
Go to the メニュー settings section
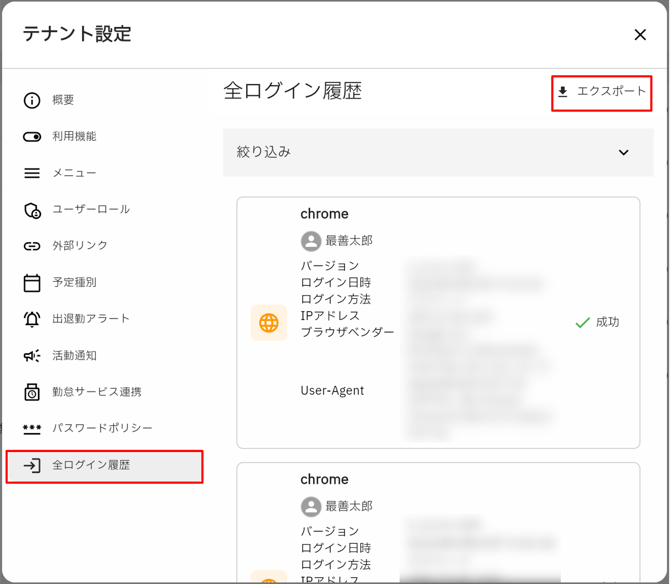(x=104, y=173)
